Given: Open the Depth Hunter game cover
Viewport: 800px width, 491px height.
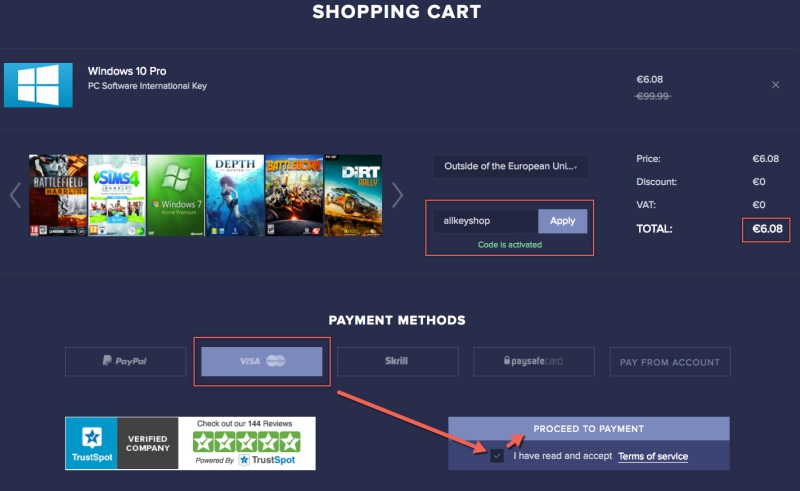Looking at the screenshot, I should pyautogui.click(x=235, y=195).
